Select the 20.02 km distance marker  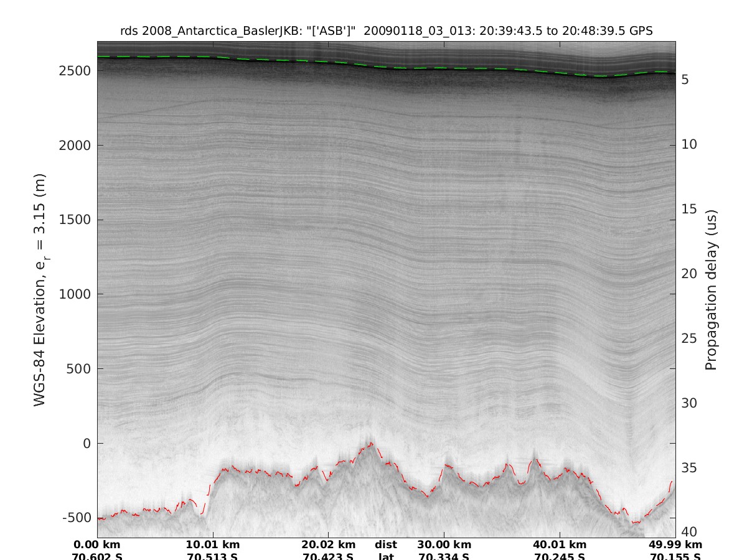point(328,546)
